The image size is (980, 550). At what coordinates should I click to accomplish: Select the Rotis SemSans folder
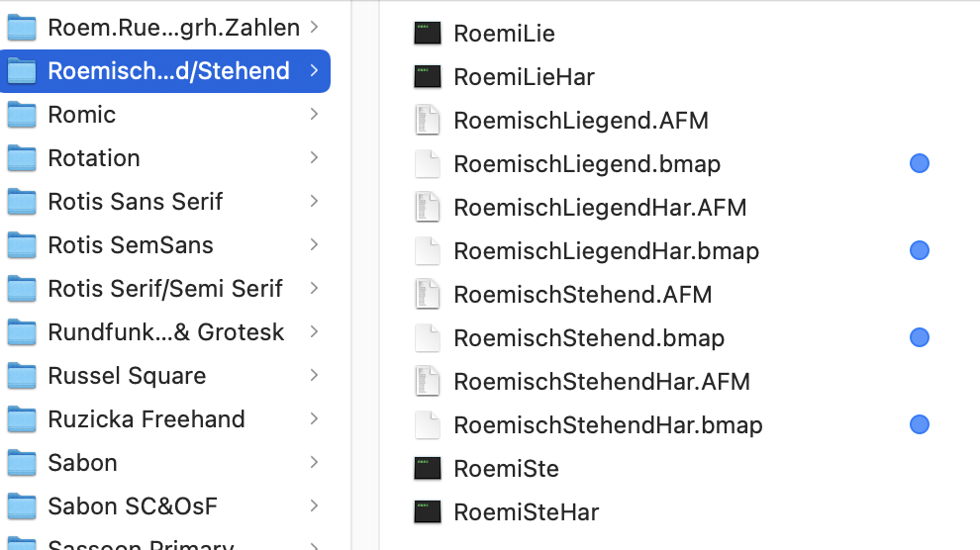130,245
